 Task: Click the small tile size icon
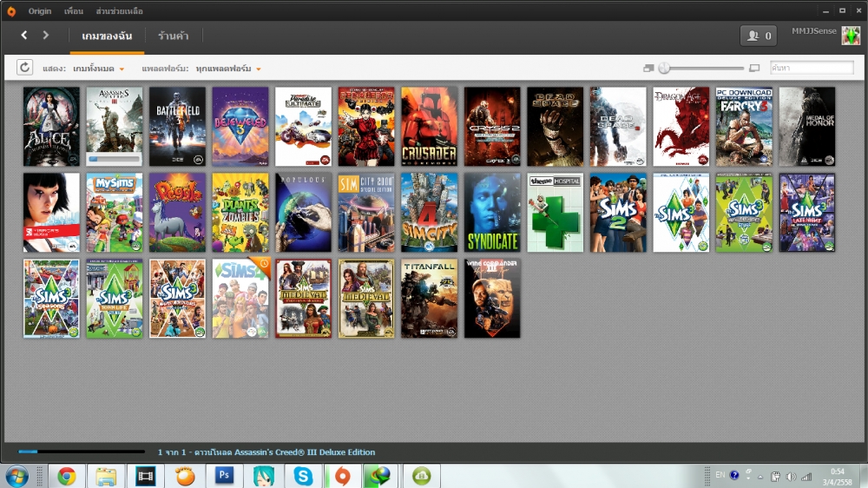648,68
